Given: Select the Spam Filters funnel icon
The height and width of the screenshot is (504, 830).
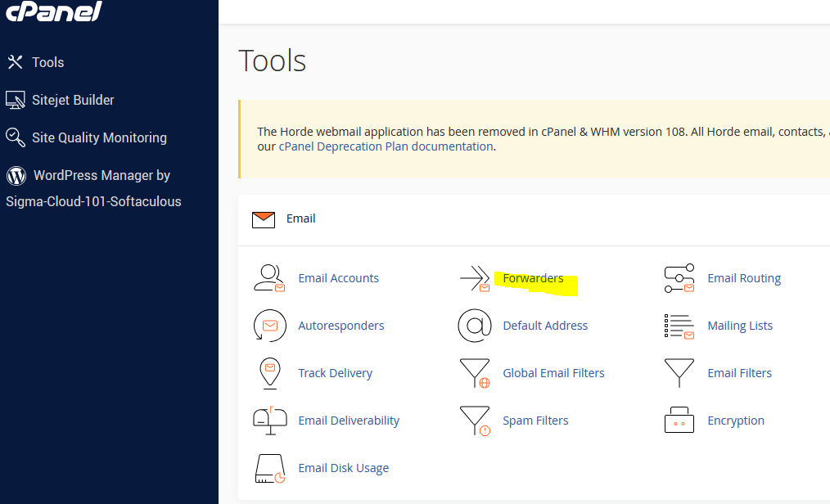Looking at the screenshot, I should tap(474, 421).
